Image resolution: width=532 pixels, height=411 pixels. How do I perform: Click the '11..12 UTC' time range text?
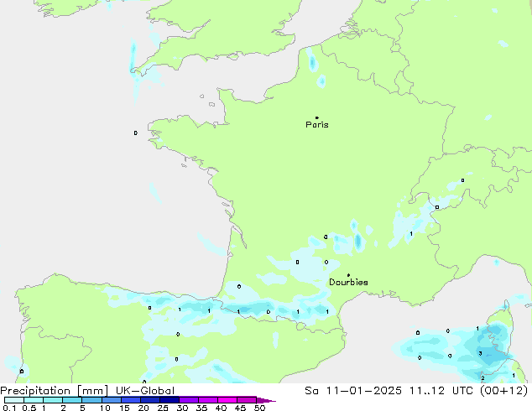(x=443, y=391)
